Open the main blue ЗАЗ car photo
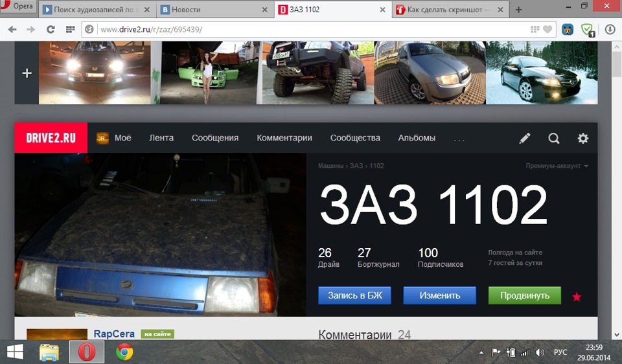 pyautogui.click(x=160, y=234)
